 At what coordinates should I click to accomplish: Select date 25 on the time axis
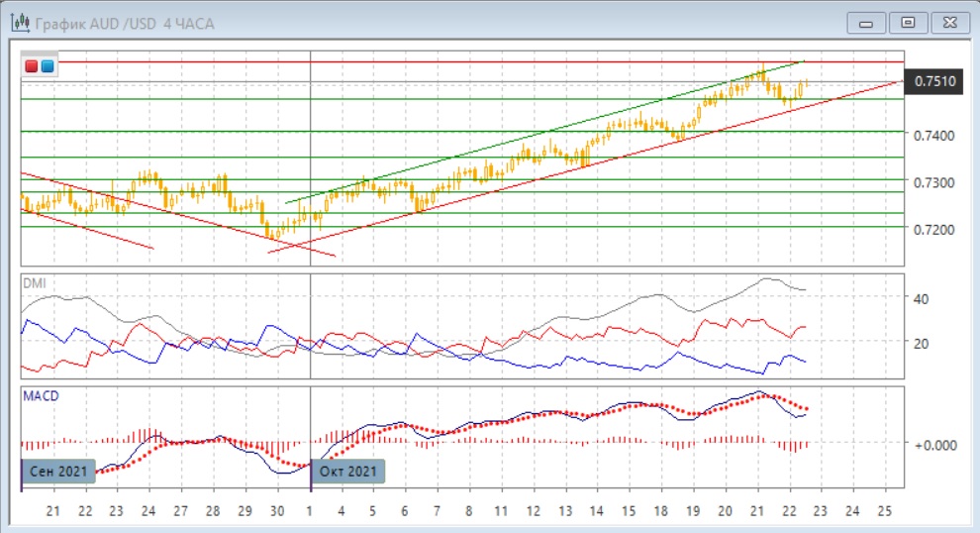click(886, 511)
